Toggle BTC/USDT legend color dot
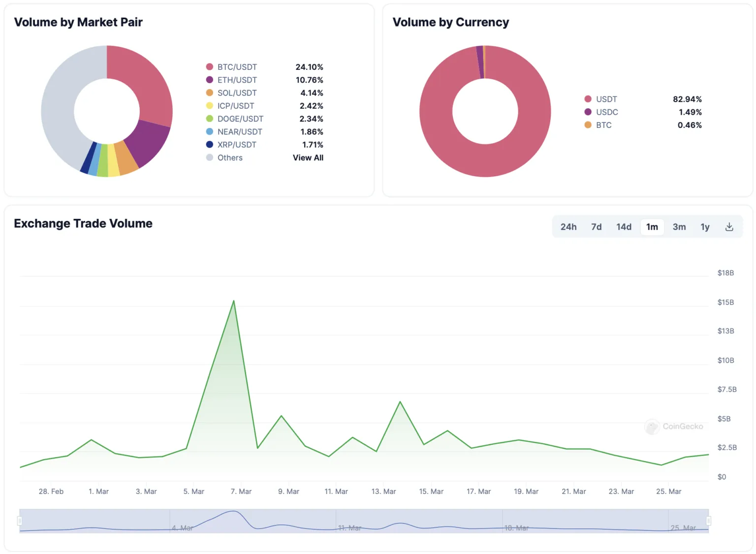 point(210,67)
